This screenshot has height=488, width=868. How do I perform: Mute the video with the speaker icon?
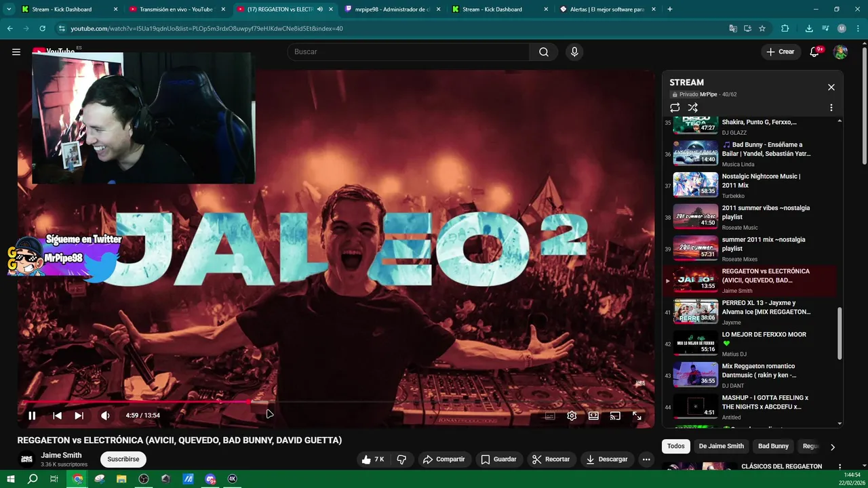(105, 415)
